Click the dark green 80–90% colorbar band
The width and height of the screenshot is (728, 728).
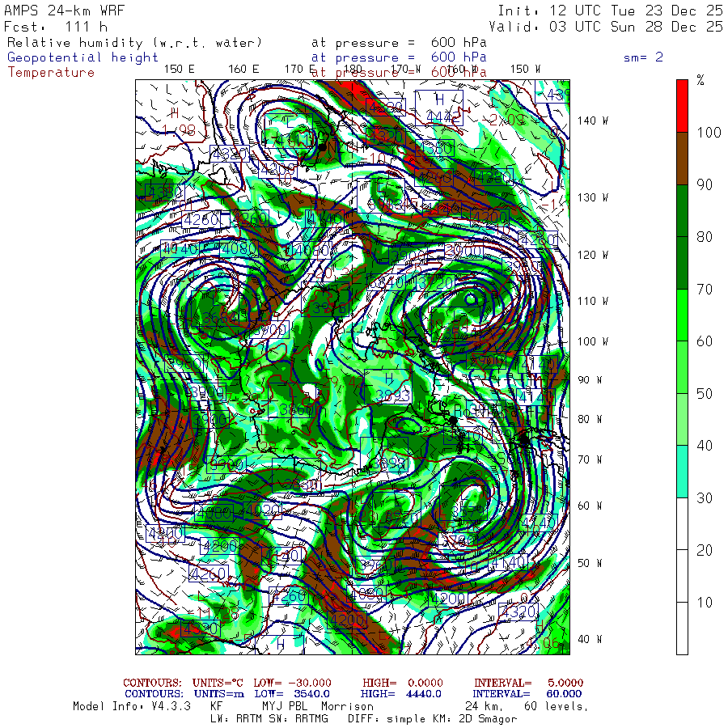point(682,211)
